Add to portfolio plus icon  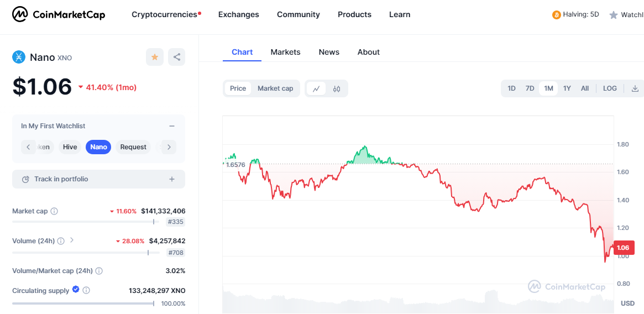tap(172, 179)
